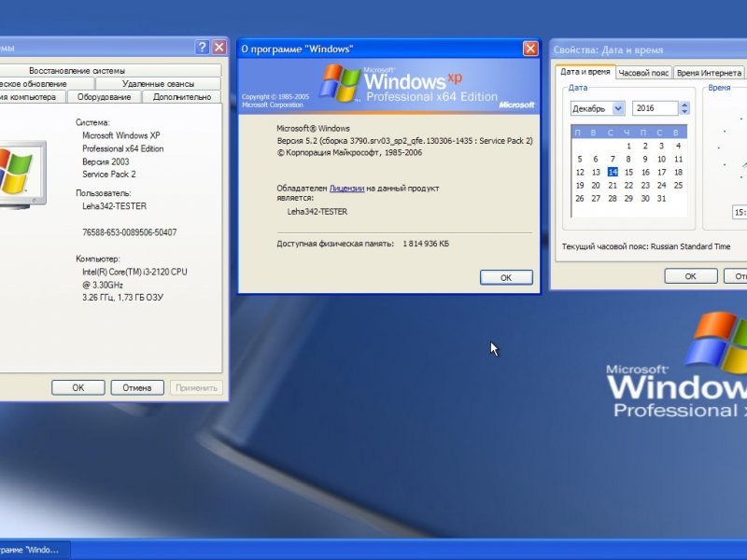Open the Дополнительно tab
This screenshot has height=560, width=747.
point(182,97)
